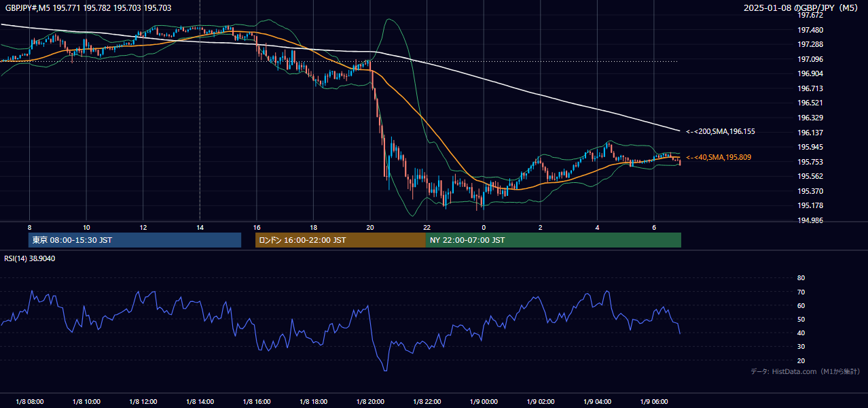Click the 1/8 22:00 bottom time label

tap(427, 402)
